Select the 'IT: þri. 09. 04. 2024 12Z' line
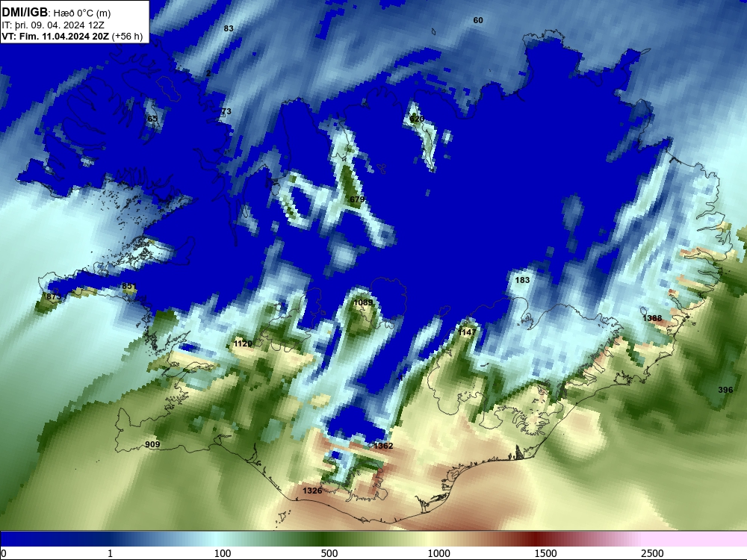Viewport: 747px width, 560px height. [53, 25]
